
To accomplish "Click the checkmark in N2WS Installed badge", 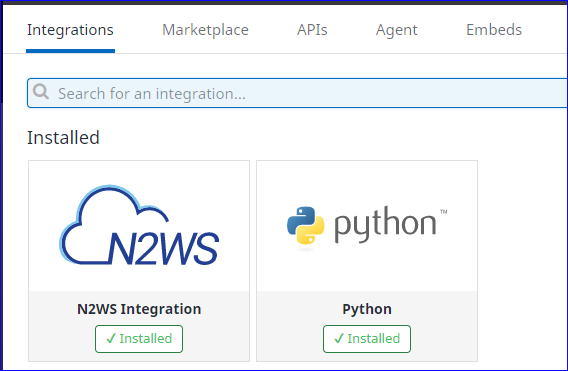I will [111, 339].
